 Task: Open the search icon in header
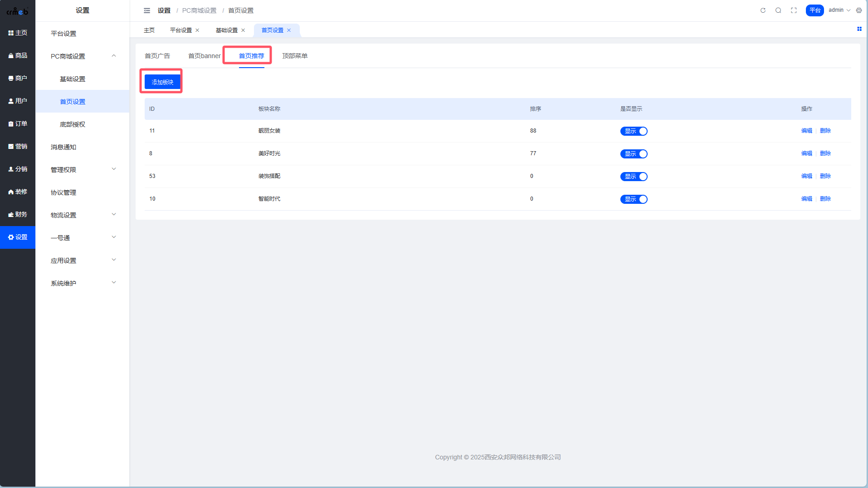[778, 10]
